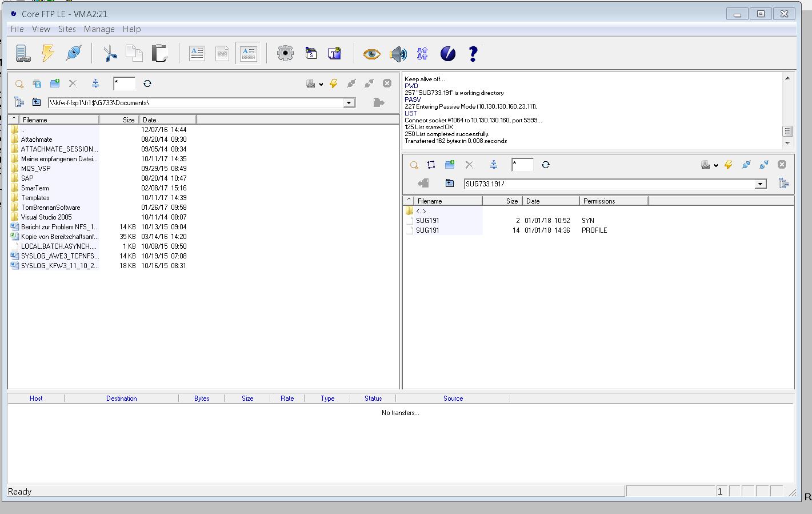Open the Manage menu

tap(99, 29)
